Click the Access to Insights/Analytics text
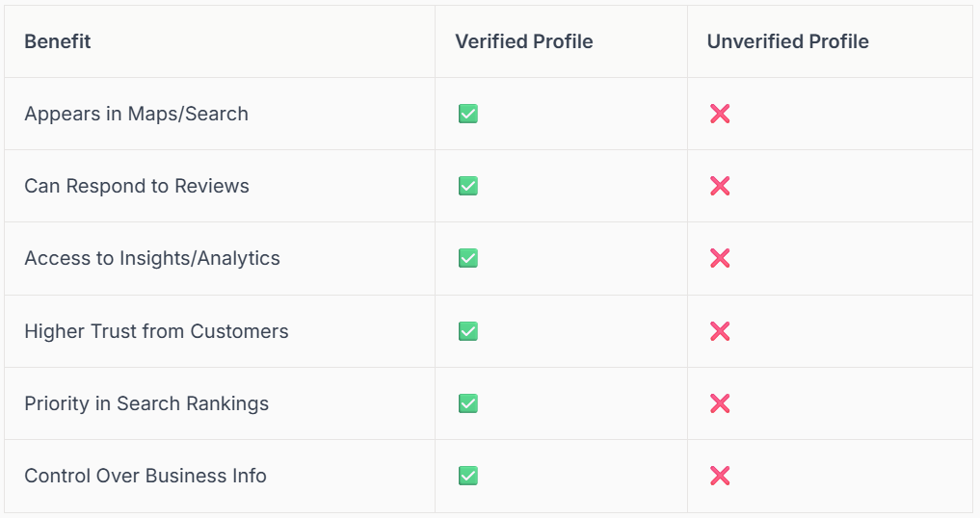 (152, 258)
